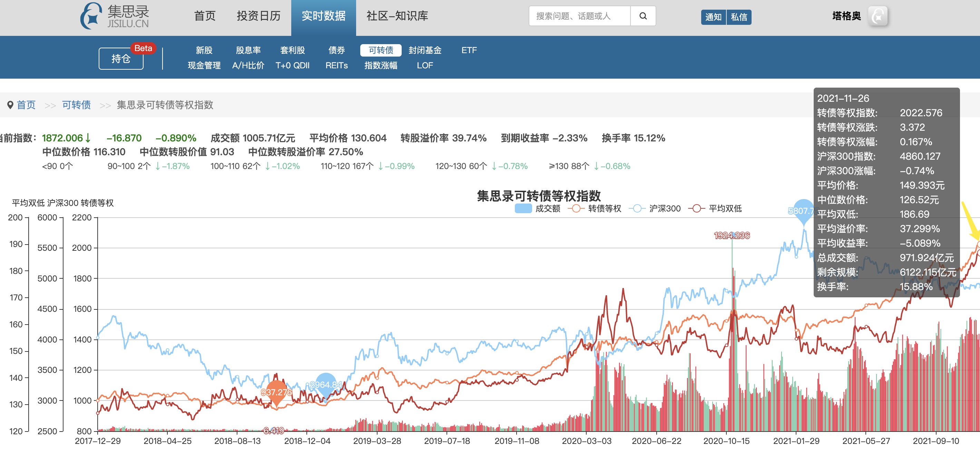
Task: Open the 投资日历 nav item
Action: tap(258, 16)
